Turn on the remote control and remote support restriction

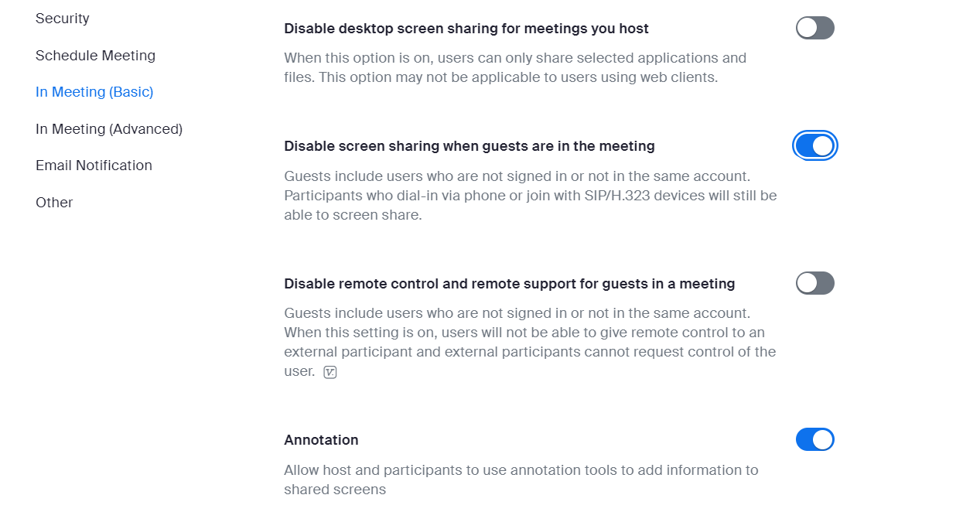tap(814, 283)
